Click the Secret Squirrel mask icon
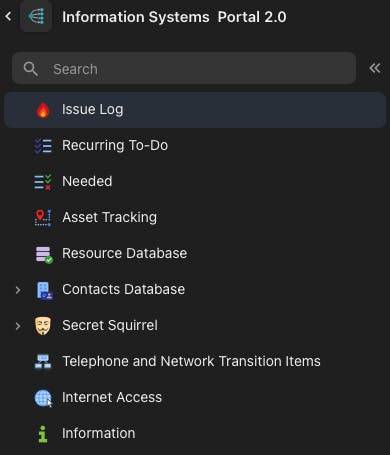Viewport: 390px width, 455px height. point(43,326)
